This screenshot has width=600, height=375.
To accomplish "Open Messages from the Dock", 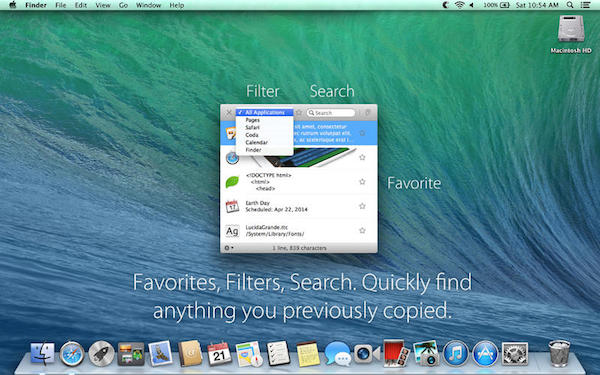I will point(338,354).
